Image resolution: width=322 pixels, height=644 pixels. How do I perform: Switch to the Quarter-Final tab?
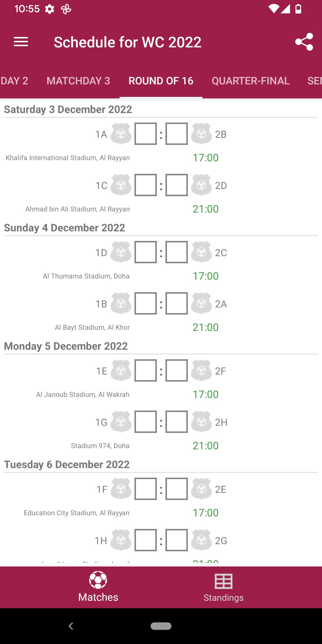click(x=250, y=81)
